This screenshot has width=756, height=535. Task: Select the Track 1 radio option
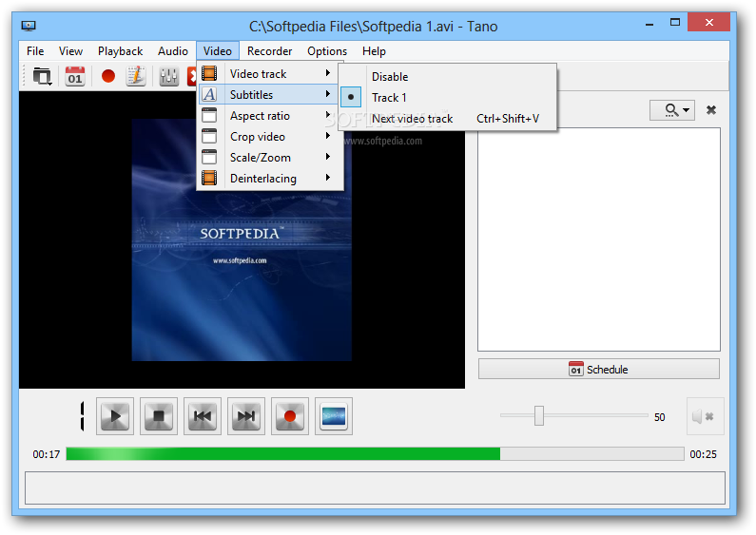[x=351, y=97]
